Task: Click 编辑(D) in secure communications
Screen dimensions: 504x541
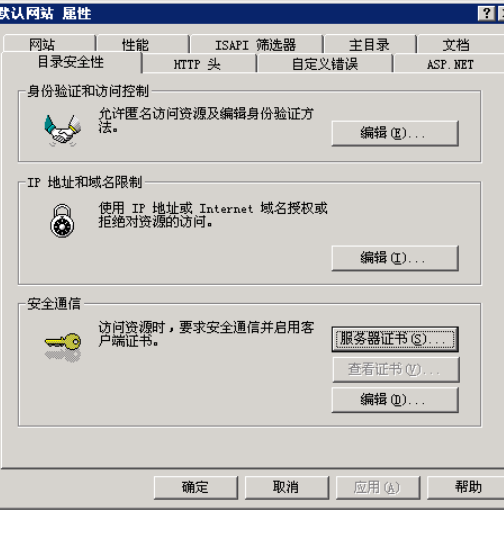Action: pos(395,400)
